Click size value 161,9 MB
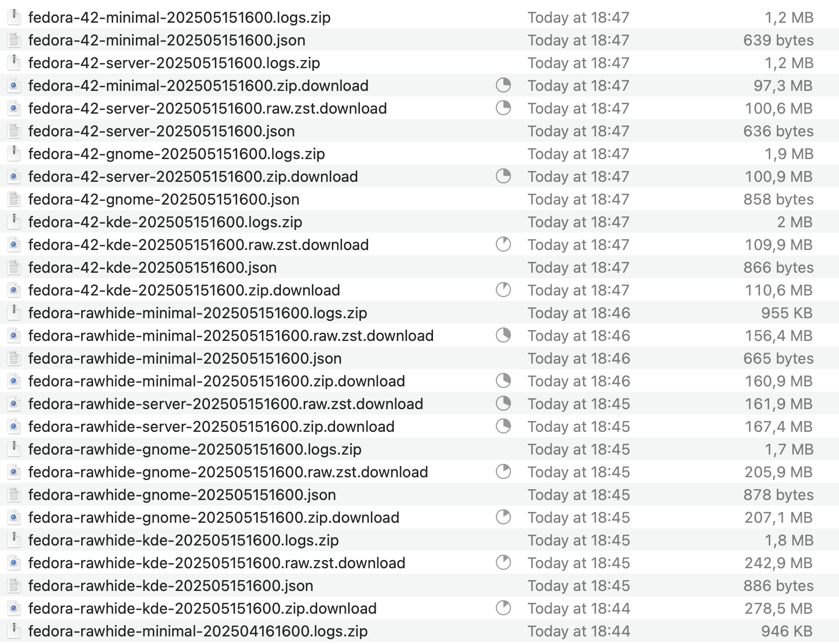Image resolution: width=839 pixels, height=644 pixels. tap(778, 404)
